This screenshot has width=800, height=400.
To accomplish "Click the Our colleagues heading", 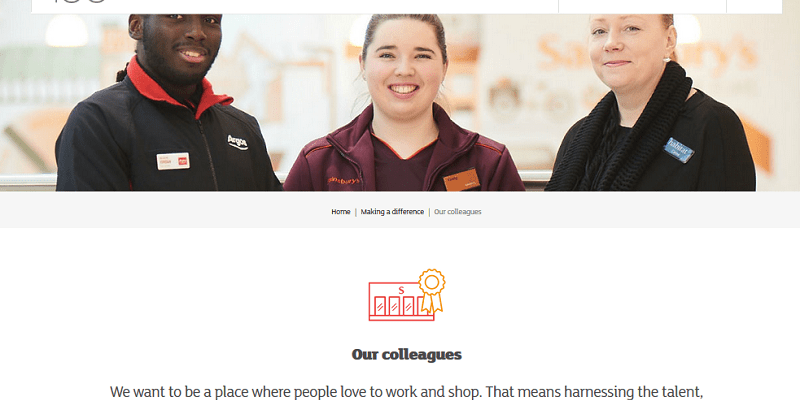I will click(x=407, y=355).
